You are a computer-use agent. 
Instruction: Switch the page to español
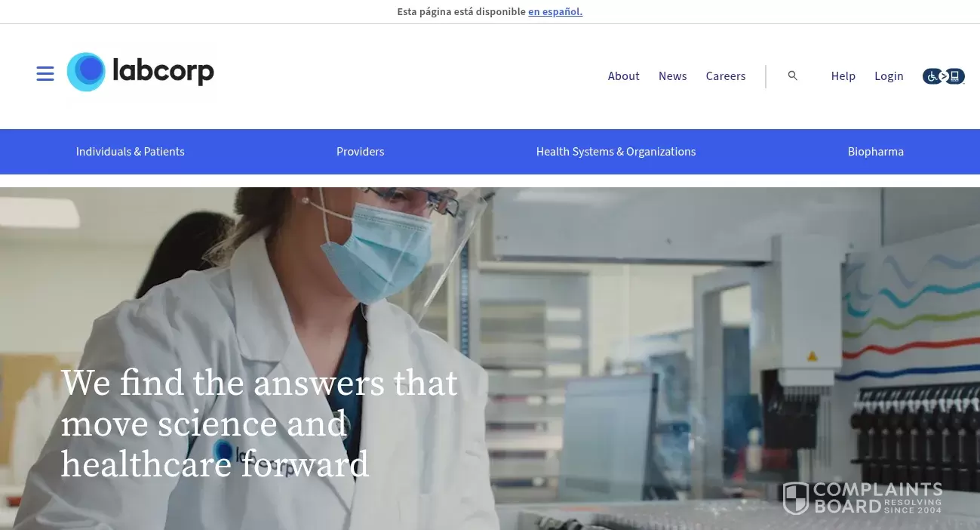555,11
